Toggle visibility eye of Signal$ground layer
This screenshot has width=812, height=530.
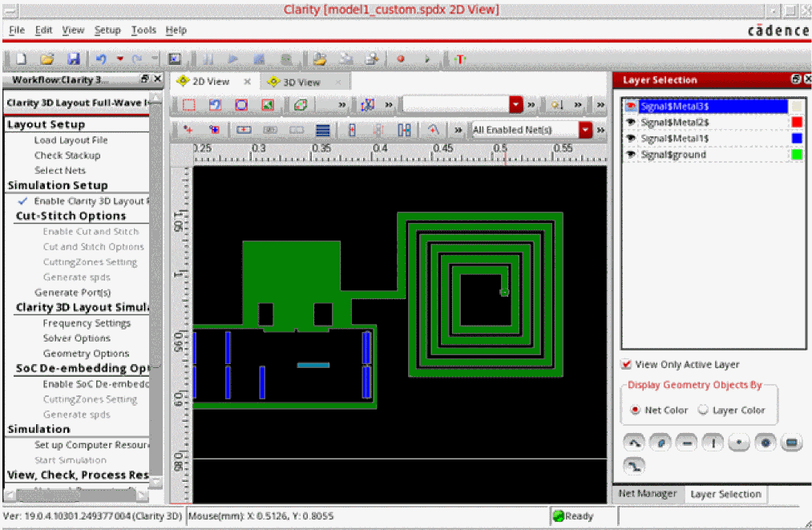click(631, 155)
